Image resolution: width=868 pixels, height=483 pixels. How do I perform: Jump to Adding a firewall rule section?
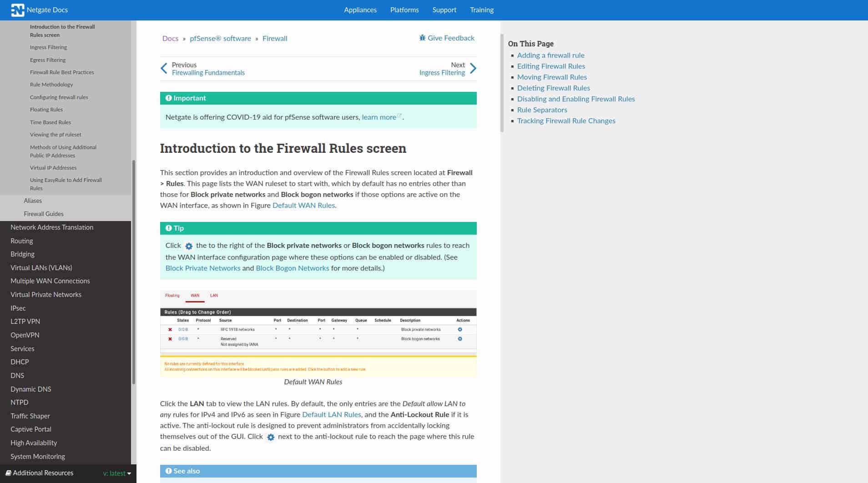551,55
